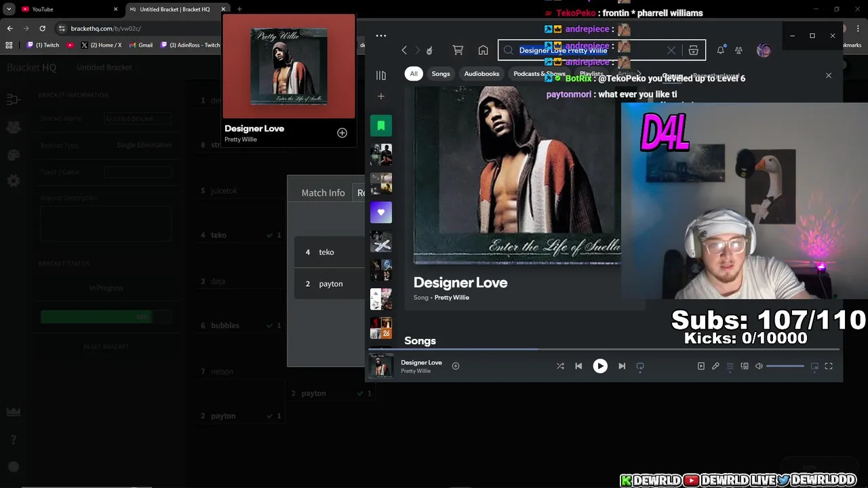Switch to the YouTube browser tab

(x=68, y=9)
